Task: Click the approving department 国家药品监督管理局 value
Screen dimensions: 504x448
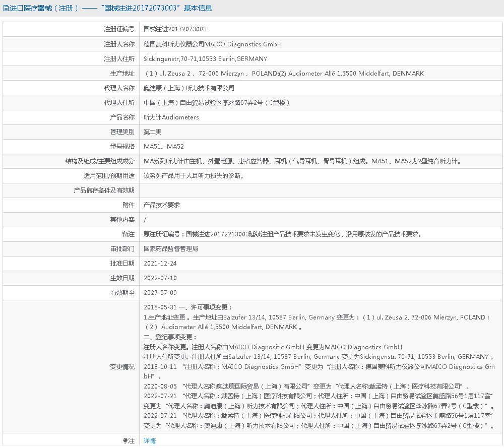Action: [x=171, y=248]
